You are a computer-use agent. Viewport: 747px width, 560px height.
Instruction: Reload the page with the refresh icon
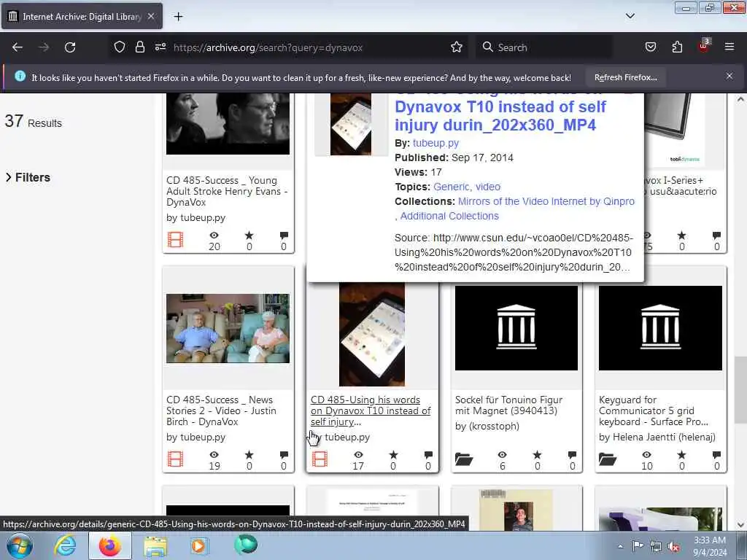point(70,47)
